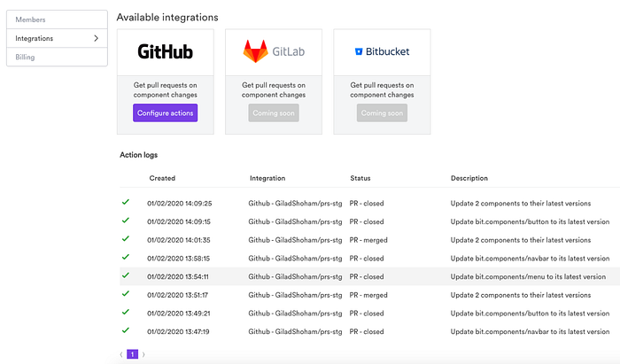Click the Status column header
This screenshot has height=364, width=620.
point(360,178)
